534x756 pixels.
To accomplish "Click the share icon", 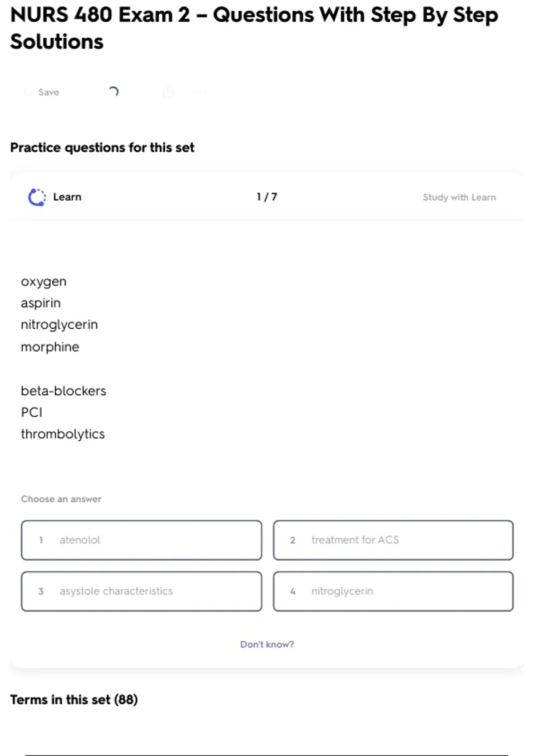I will (x=168, y=92).
